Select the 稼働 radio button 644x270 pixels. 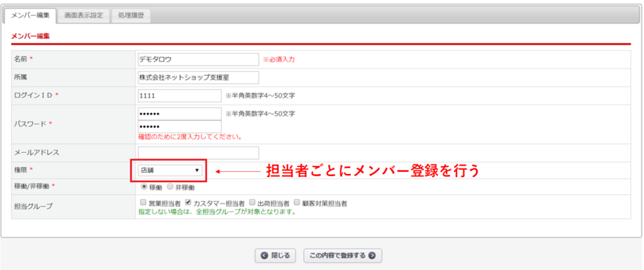[x=144, y=186]
